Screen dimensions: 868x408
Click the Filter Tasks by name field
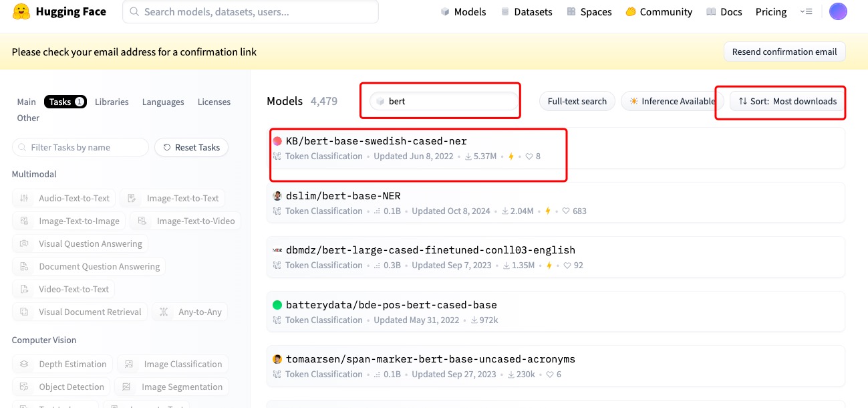coord(81,147)
